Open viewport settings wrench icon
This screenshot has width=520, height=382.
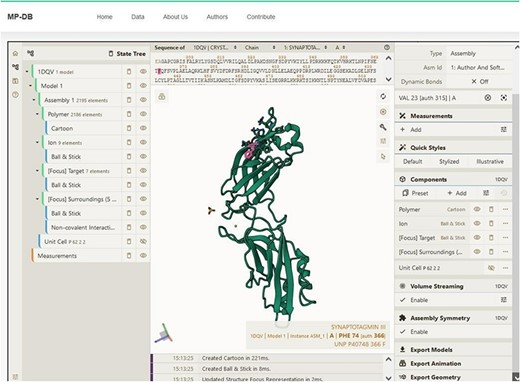[x=383, y=127]
